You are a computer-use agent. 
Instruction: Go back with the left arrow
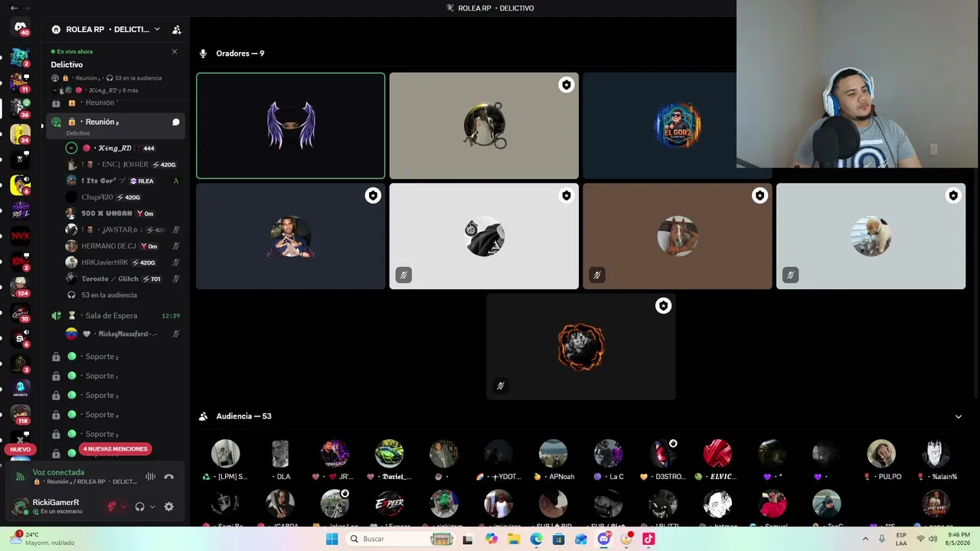14,8
